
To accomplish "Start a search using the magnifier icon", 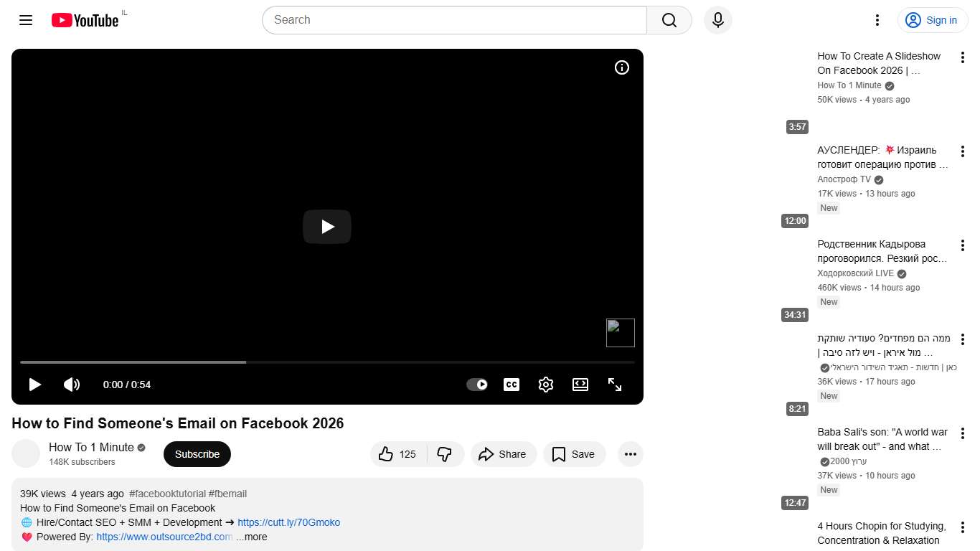I will click(668, 20).
